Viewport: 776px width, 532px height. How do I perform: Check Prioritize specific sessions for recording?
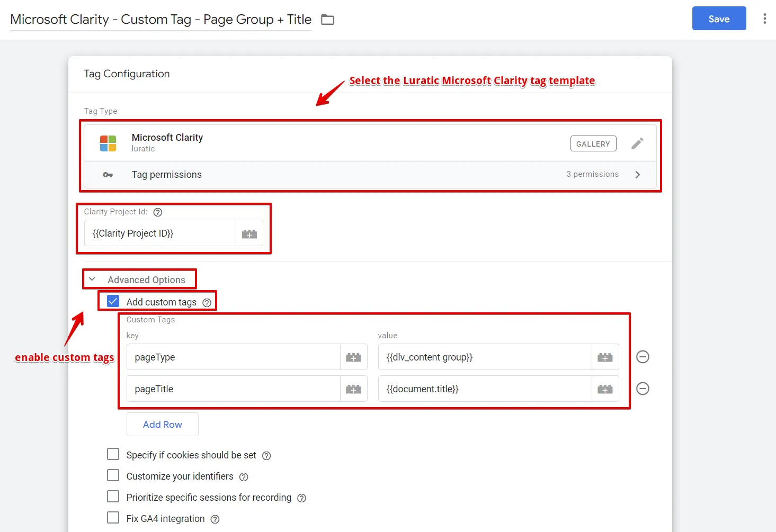113,497
